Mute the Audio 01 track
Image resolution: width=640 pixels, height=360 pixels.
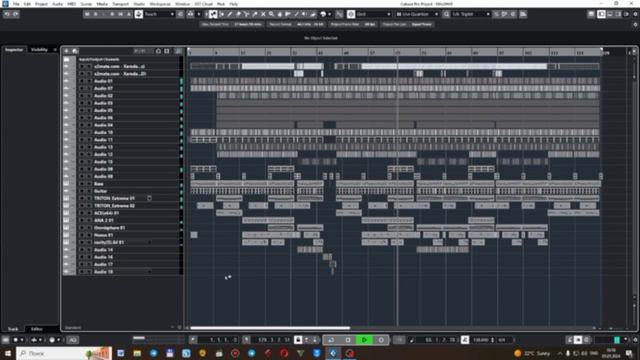click(82, 81)
